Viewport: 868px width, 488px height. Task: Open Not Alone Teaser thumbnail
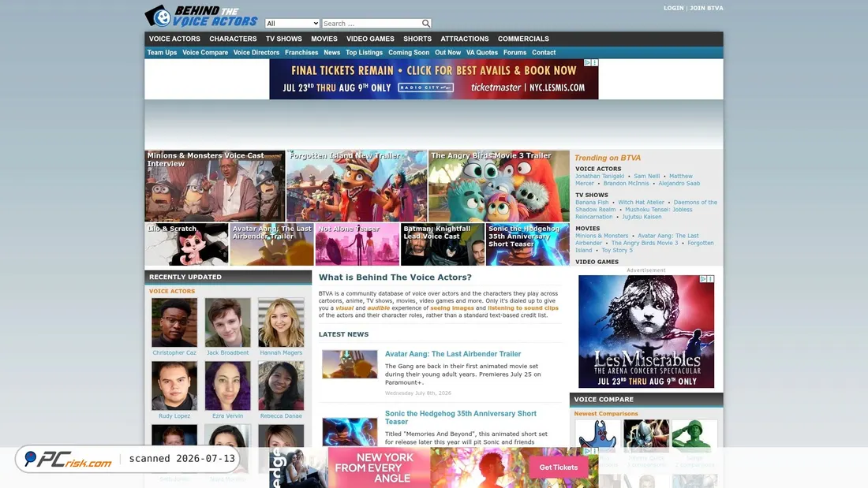[x=357, y=244]
